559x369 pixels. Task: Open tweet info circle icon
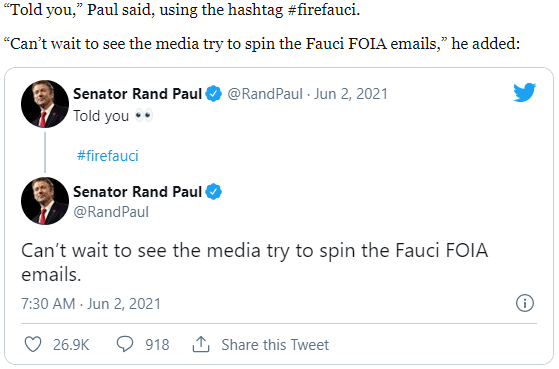click(x=525, y=303)
